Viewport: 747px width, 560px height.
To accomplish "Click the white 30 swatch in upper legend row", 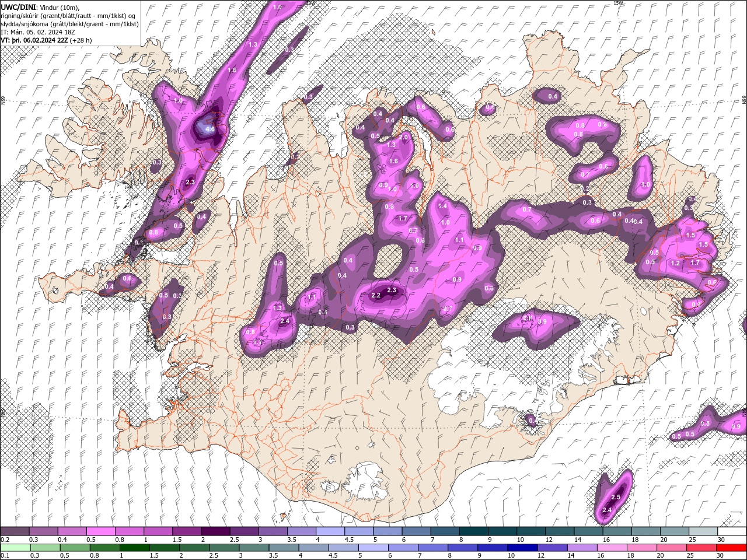I will 732,531.
